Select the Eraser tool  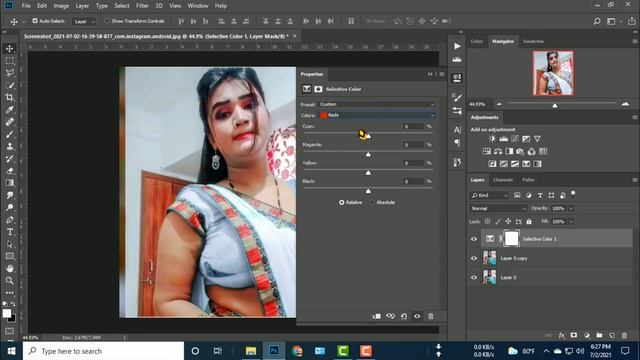pos(9,171)
